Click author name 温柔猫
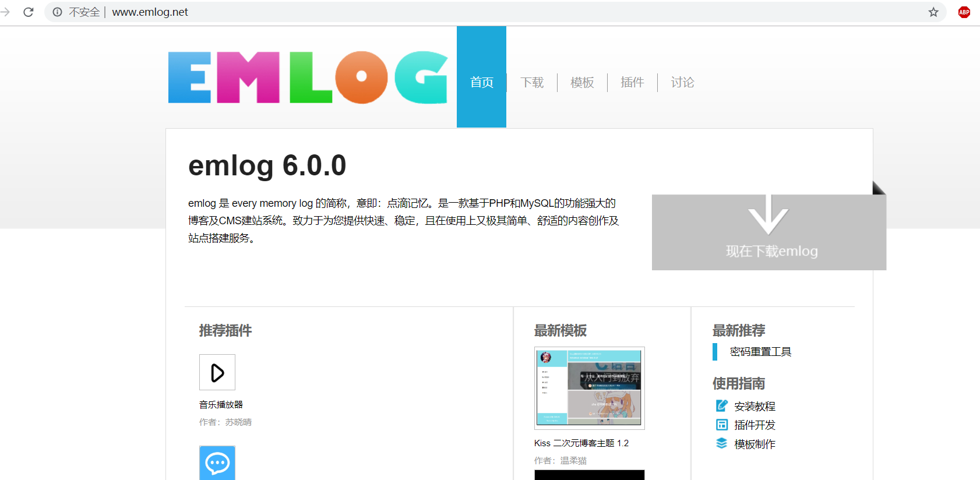The image size is (980, 480). click(573, 461)
